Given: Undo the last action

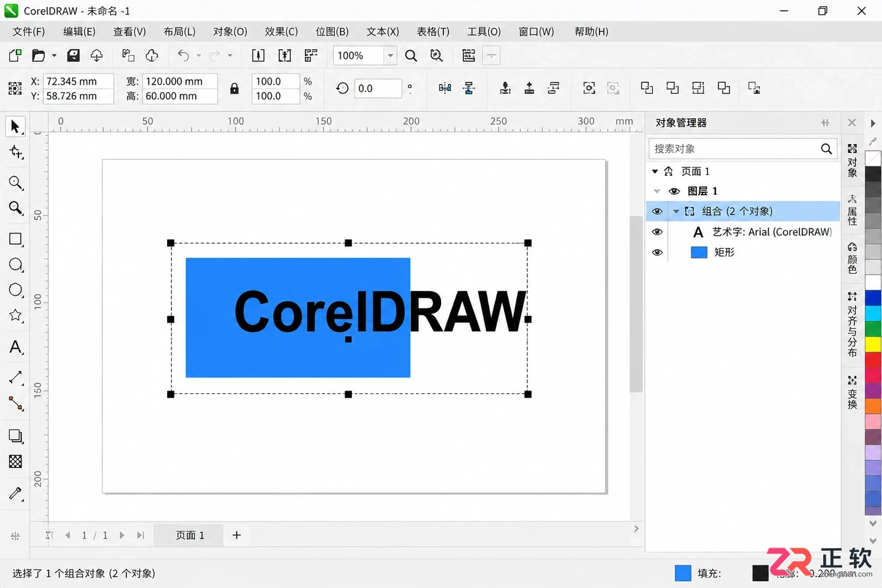Looking at the screenshot, I should point(183,56).
